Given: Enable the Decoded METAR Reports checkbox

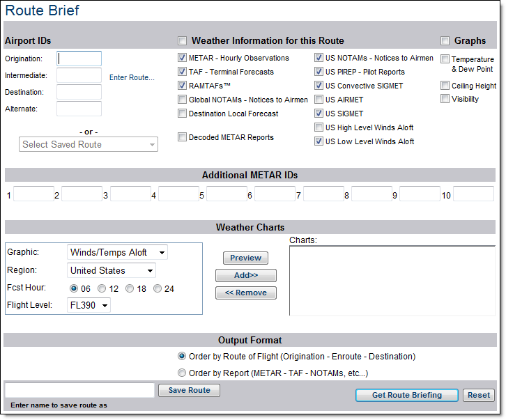Looking at the screenshot, I should point(183,137).
